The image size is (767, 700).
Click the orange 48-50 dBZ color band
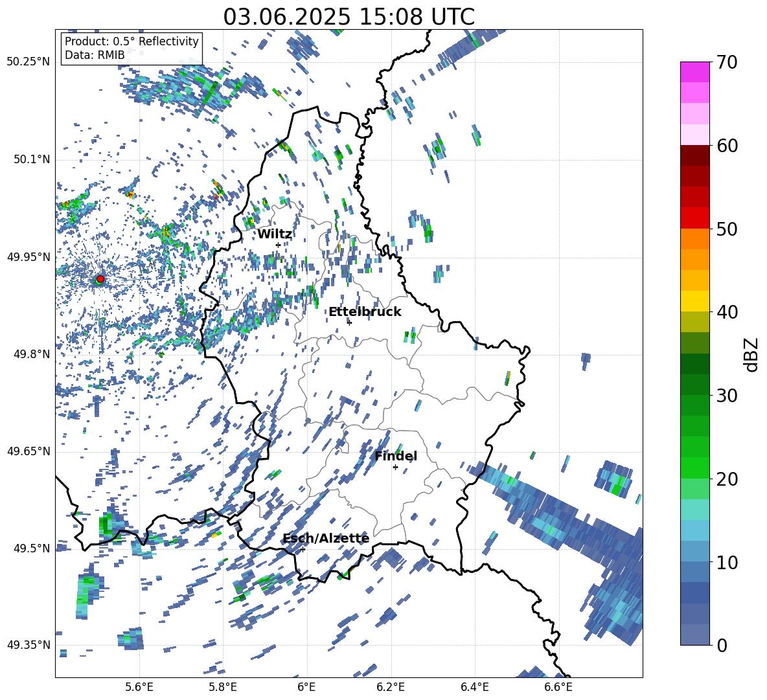click(x=694, y=238)
